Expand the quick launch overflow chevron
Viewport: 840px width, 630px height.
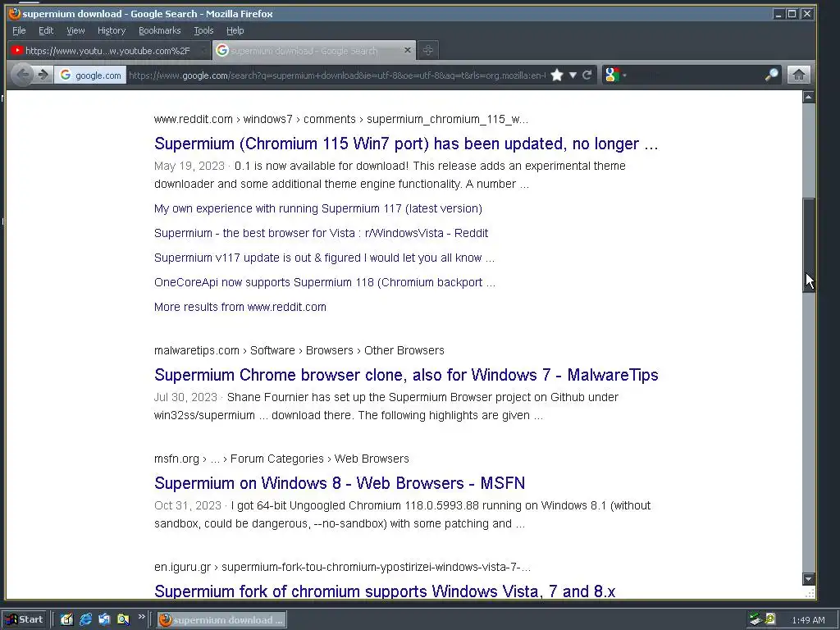pyautogui.click(x=141, y=617)
